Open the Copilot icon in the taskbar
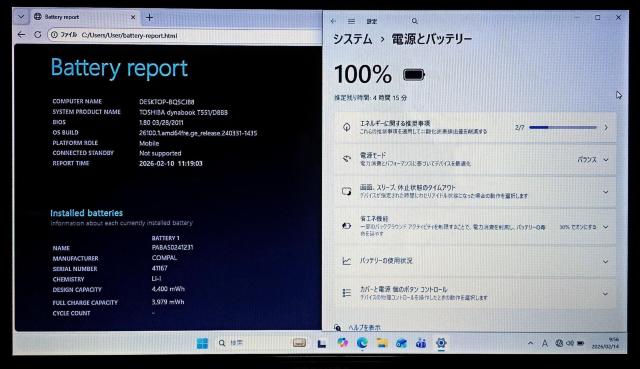Viewport: 640px width, 369px height. (x=342, y=343)
